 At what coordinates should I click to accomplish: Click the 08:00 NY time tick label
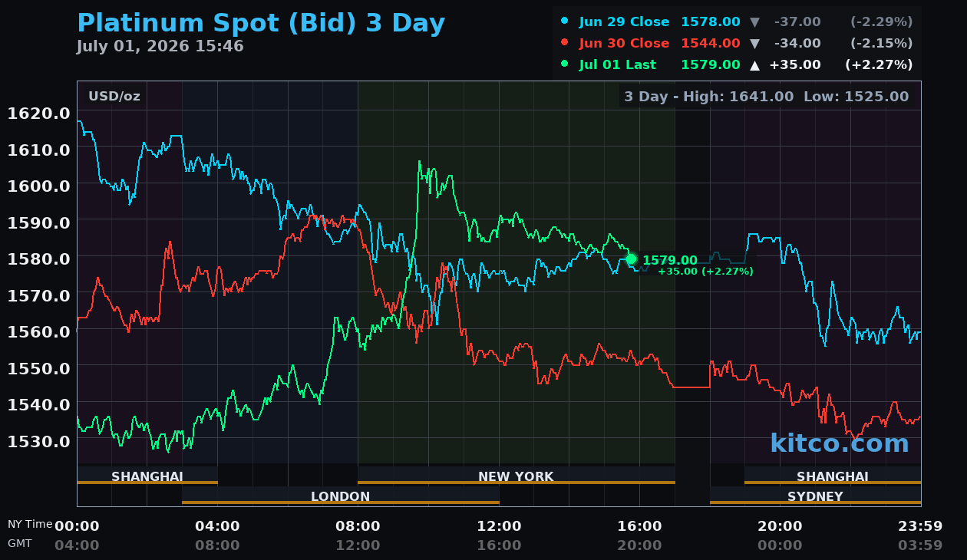(358, 526)
